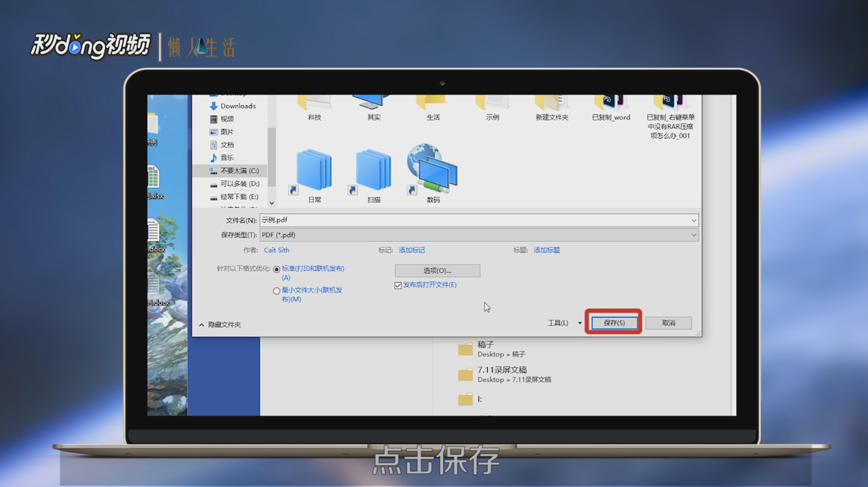Screen dimensions: 868x487
Task: Toggle 发布后打开文件 checkbox
Action: (x=398, y=285)
